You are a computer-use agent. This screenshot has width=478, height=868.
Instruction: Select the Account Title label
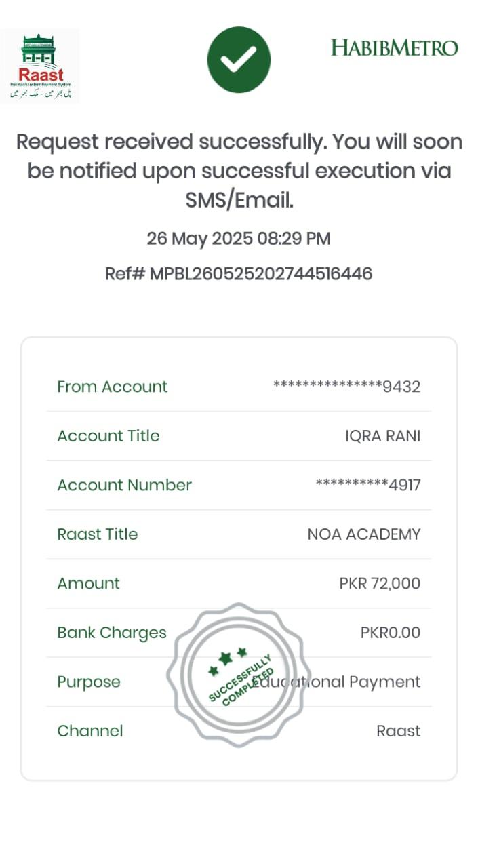coord(108,436)
